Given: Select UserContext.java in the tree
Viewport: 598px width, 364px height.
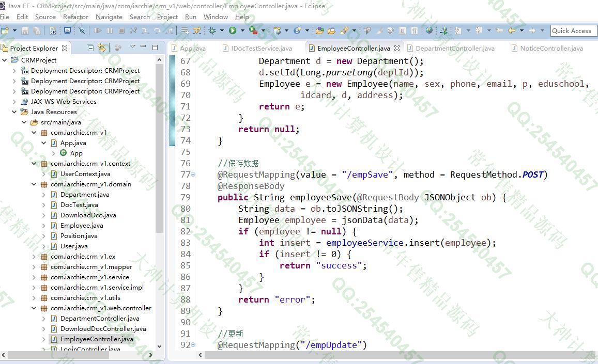Looking at the screenshot, I should [85, 174].
